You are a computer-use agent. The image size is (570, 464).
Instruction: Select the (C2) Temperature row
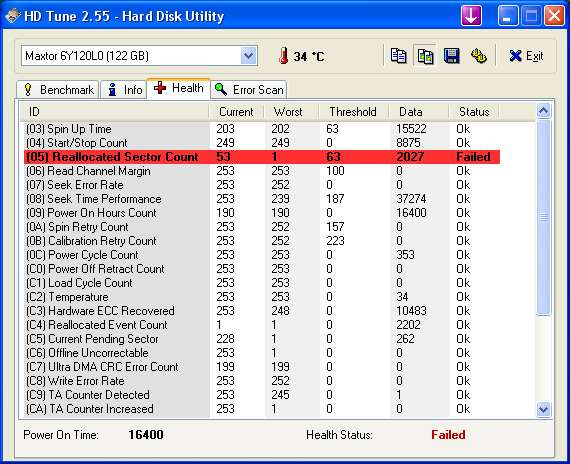pyautogui.click(x=262, y=297)
